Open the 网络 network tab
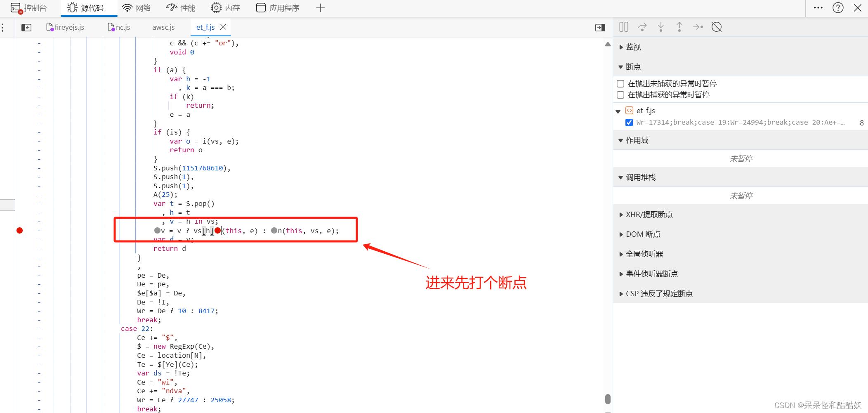 [x=137, y=8]
